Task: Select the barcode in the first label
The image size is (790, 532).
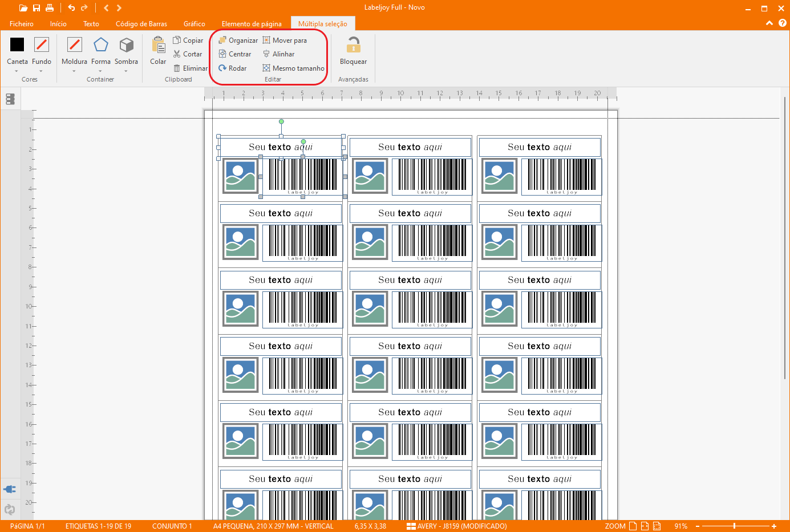Action: [303, 177]
